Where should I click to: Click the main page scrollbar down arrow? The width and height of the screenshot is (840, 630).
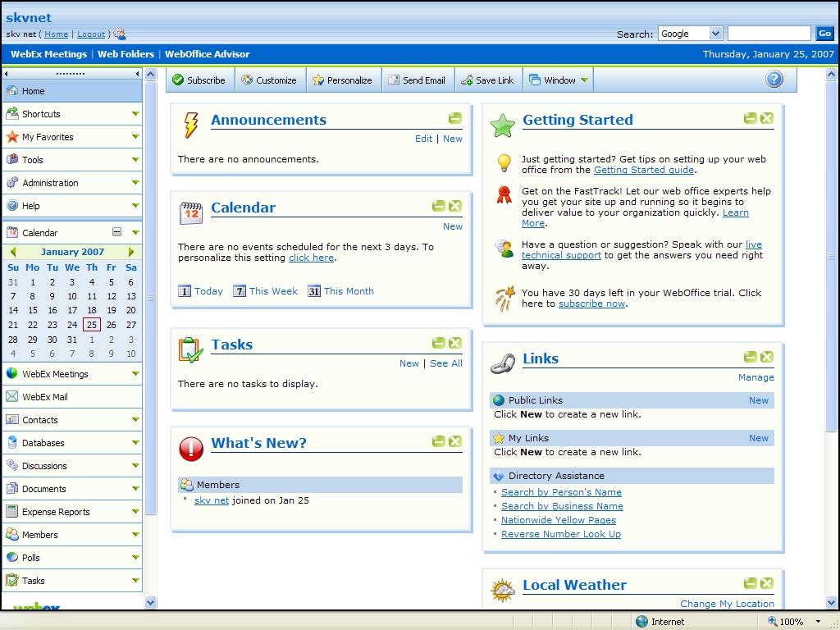click(x=831, y=602)
